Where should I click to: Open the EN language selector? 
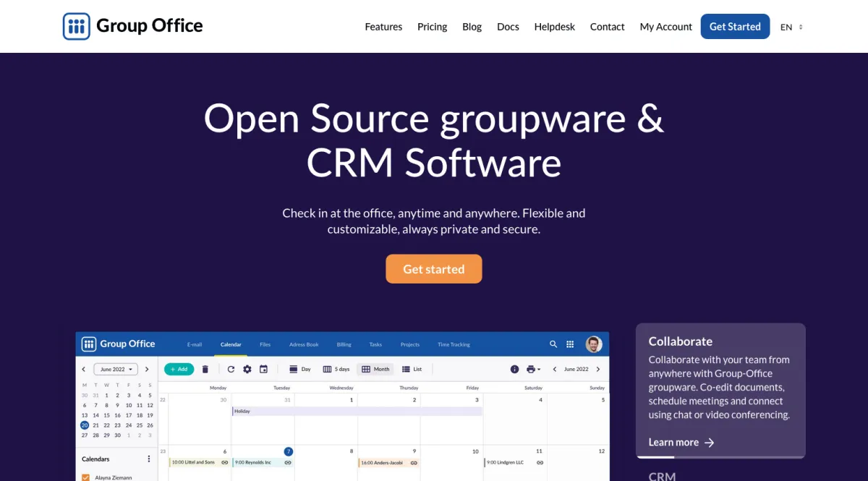[791, 27]
